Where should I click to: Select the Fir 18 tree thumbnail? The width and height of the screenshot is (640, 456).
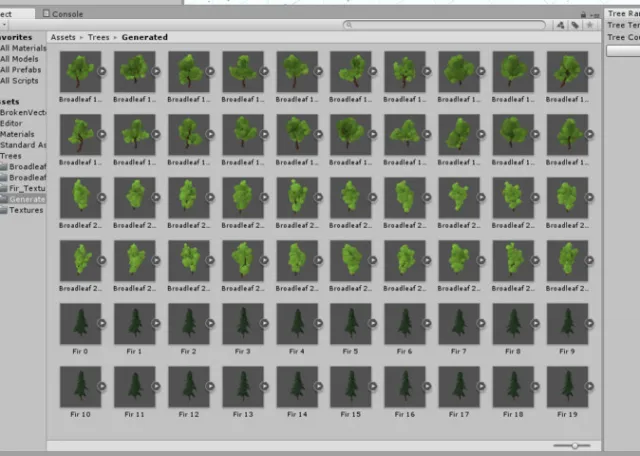tap(513, 387)
